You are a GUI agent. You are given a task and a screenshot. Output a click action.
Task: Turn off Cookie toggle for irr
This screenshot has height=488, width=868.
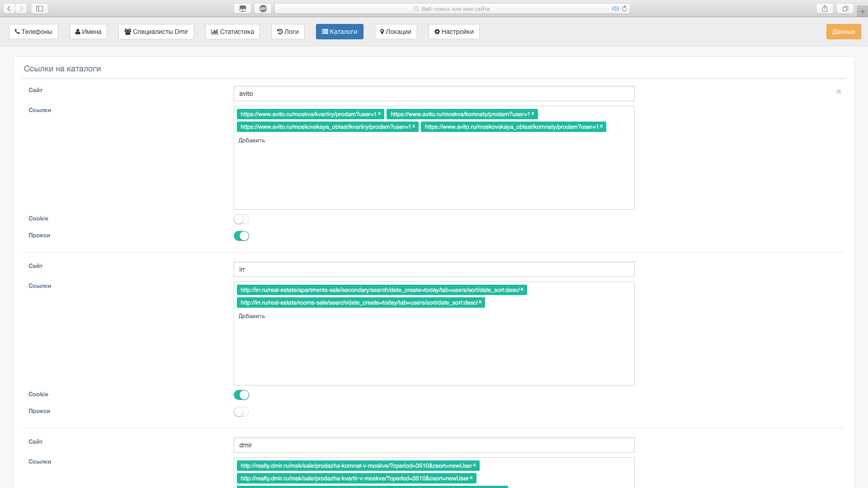(x=241, y=395)
